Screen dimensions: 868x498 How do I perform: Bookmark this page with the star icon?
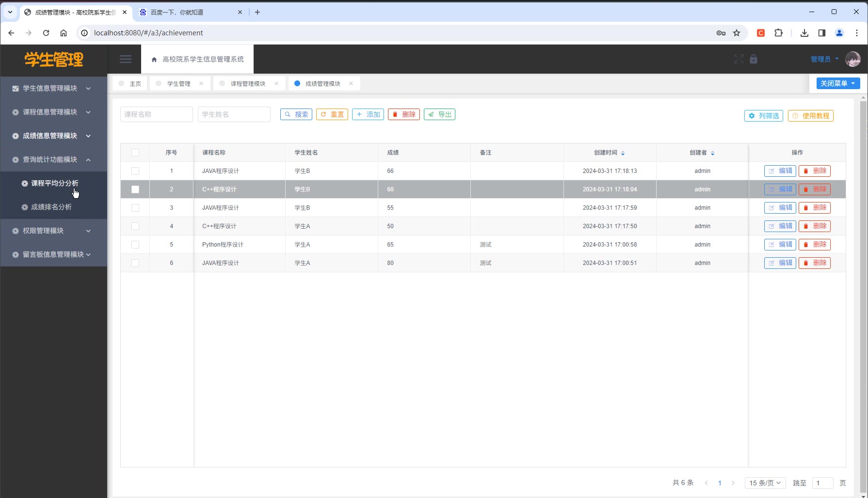click(x=737, y=33)
